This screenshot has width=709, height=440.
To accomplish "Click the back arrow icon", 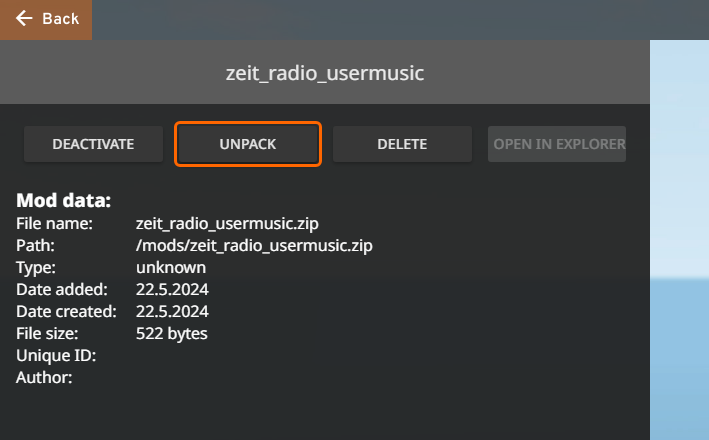I will pos(24,19).
